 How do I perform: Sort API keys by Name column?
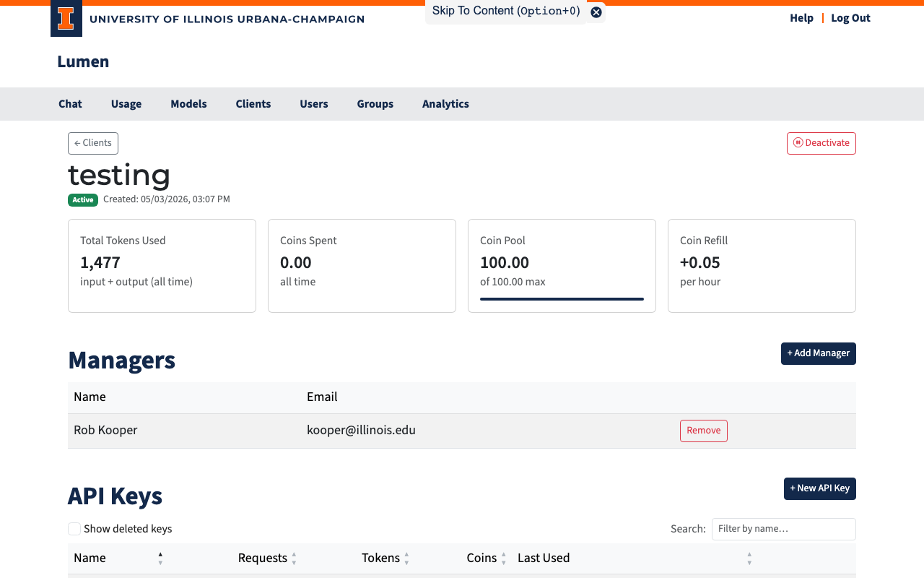tap(117, 558)
